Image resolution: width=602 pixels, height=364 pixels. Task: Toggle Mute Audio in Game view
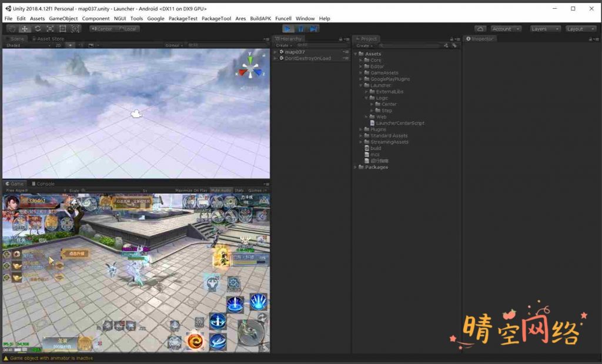coord(221,191)
